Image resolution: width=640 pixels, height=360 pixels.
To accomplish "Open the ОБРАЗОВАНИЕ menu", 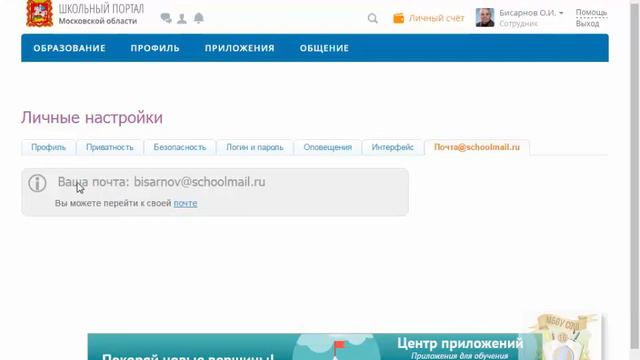I will (69, 48).
